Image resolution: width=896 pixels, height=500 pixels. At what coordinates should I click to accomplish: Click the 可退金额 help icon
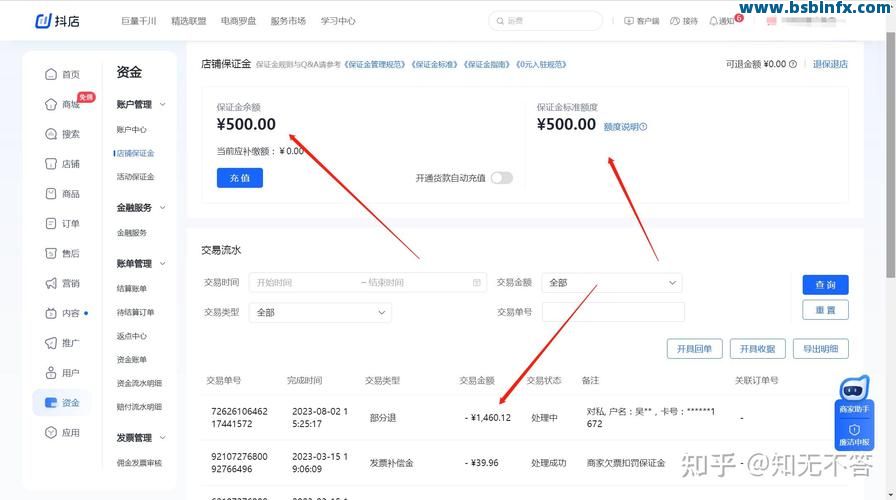(793, 64)
